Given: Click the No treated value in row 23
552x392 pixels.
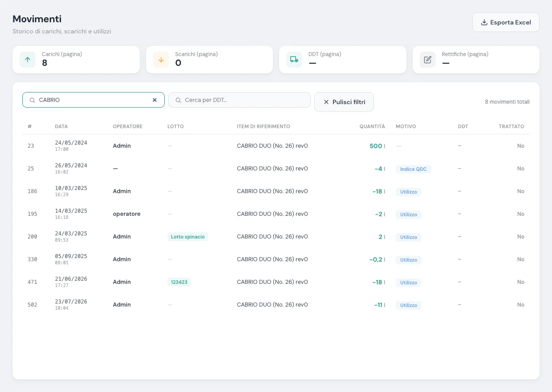Looking at the screenshot, I should click(521, 146).
